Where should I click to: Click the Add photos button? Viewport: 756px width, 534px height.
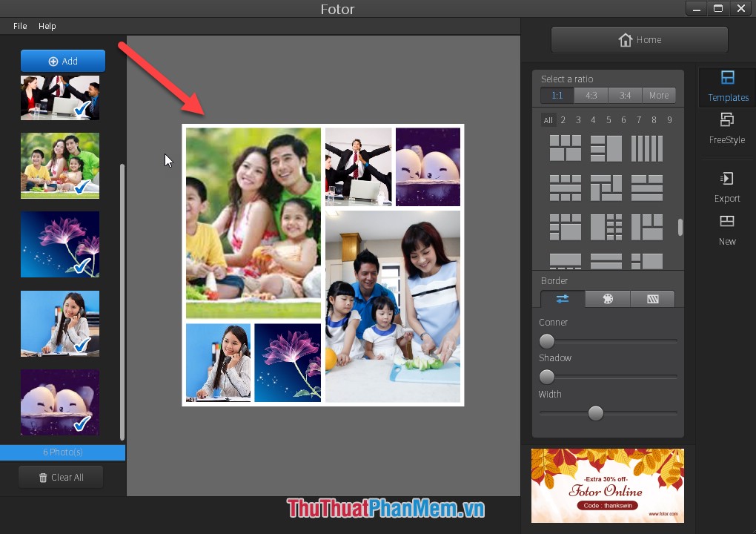(x=62, y=60)
